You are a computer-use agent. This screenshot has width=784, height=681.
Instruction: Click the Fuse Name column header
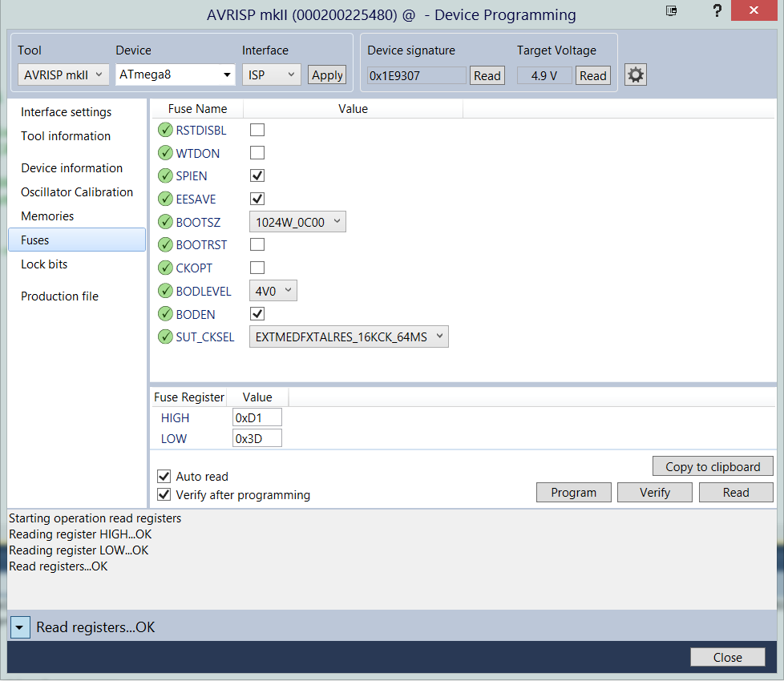pos(197,108)
